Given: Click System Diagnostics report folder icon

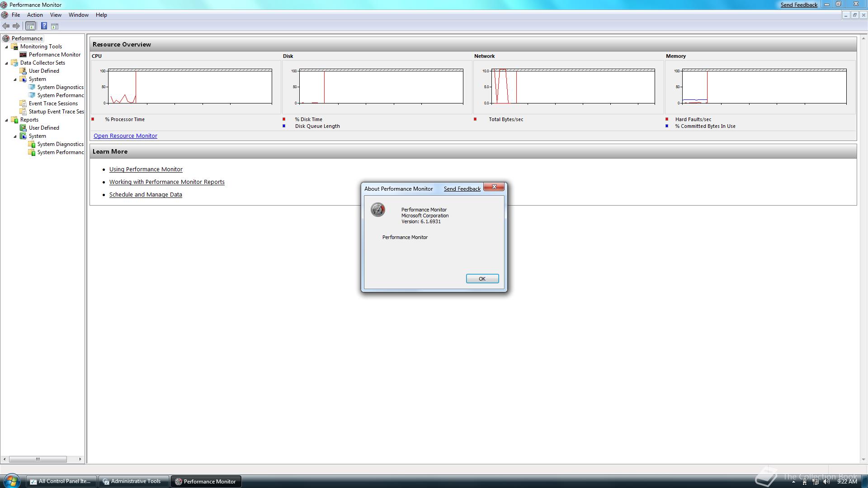Looking at the screenshot, I should coord(32,144).
